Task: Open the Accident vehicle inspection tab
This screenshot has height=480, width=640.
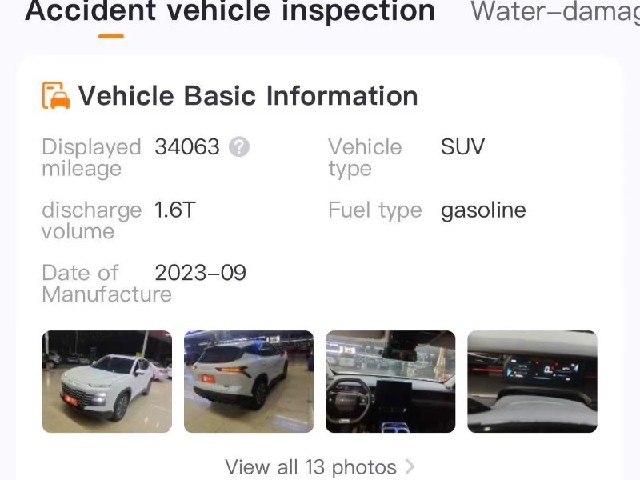Action: 230,11
